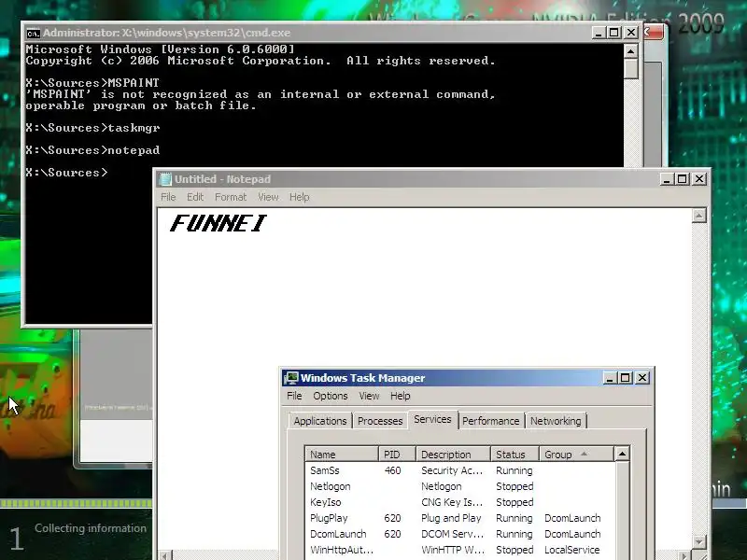This screenshot has width=747, height=560.
Task: Maximize the Task Manager window
Action: point(626,378)
